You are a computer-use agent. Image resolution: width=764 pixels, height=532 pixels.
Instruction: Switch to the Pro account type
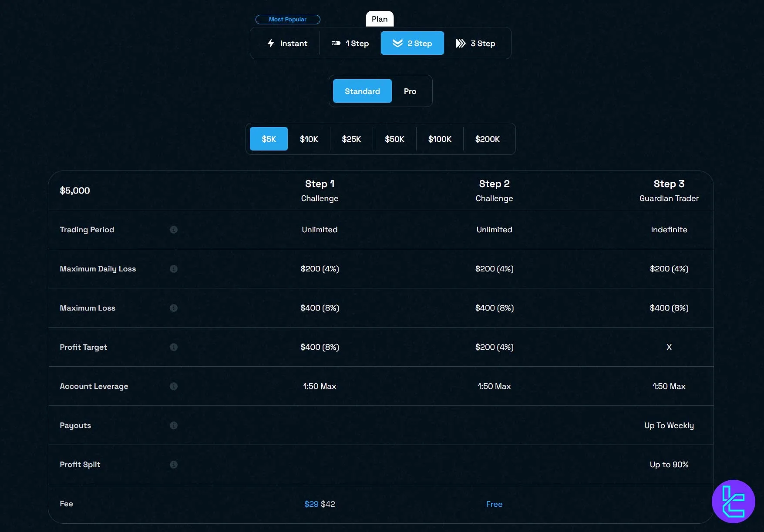(x=410, y=91)
